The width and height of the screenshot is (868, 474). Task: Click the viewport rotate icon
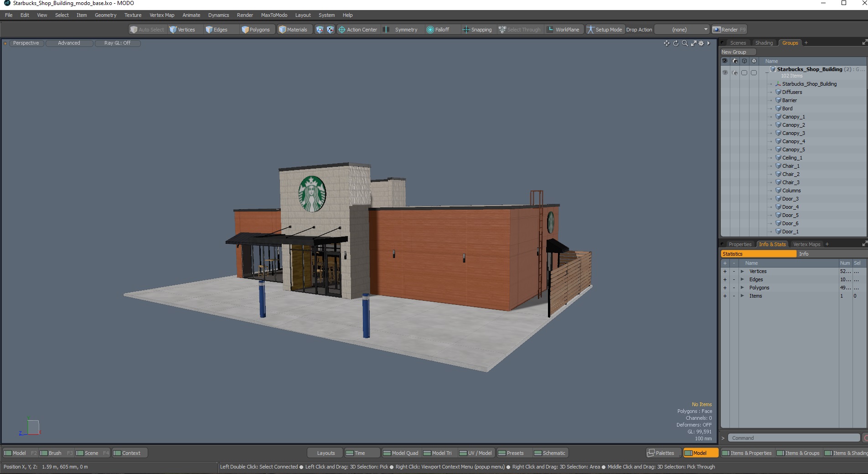(676, 43)
